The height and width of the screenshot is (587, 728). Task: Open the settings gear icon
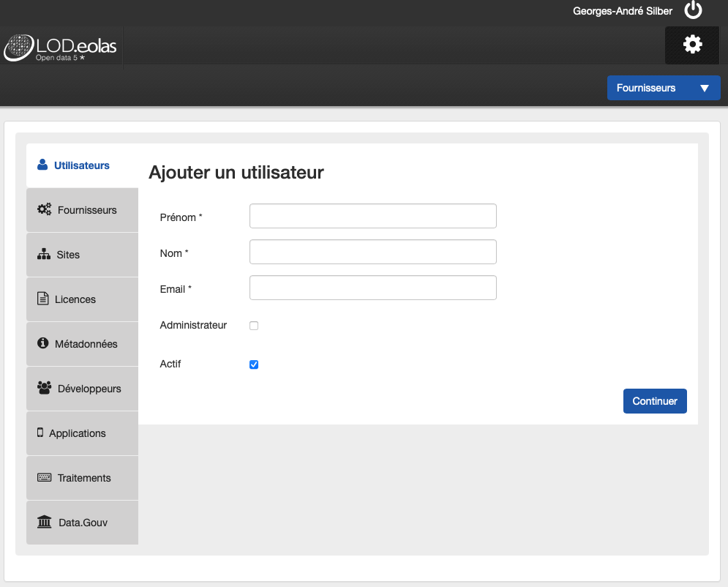point(692,45)
